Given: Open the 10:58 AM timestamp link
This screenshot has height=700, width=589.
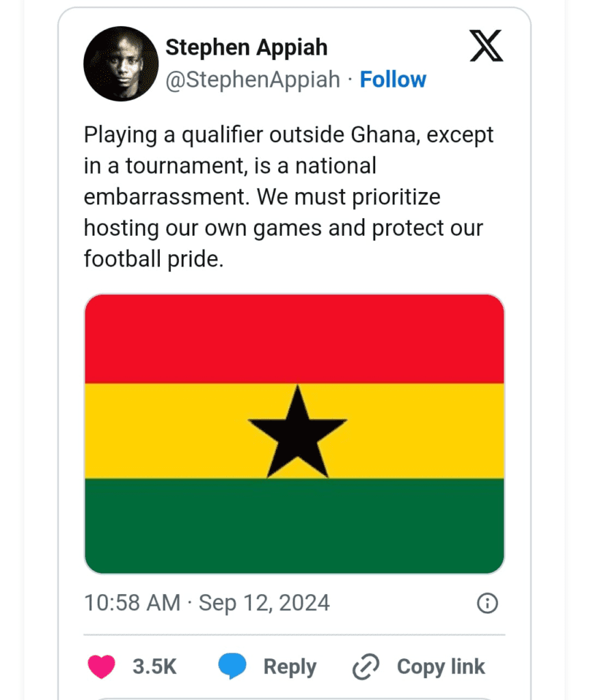Looking at the screenshot, I should [131, 603].
